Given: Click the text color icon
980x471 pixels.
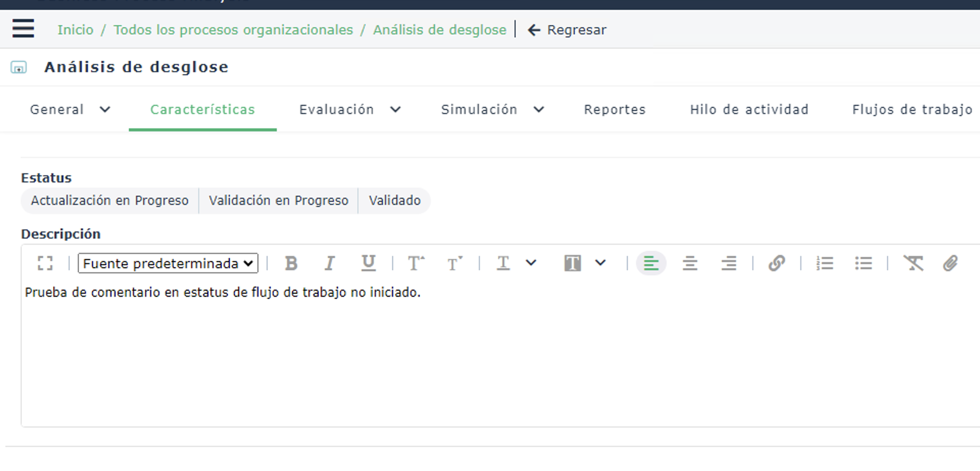Looking at the screenshot, I should 503,264.
